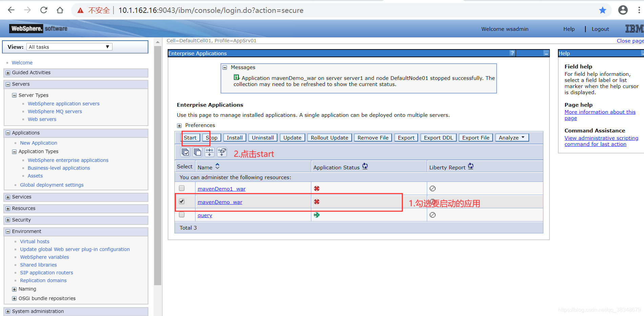Expand the Preferences section

[179, 126]
